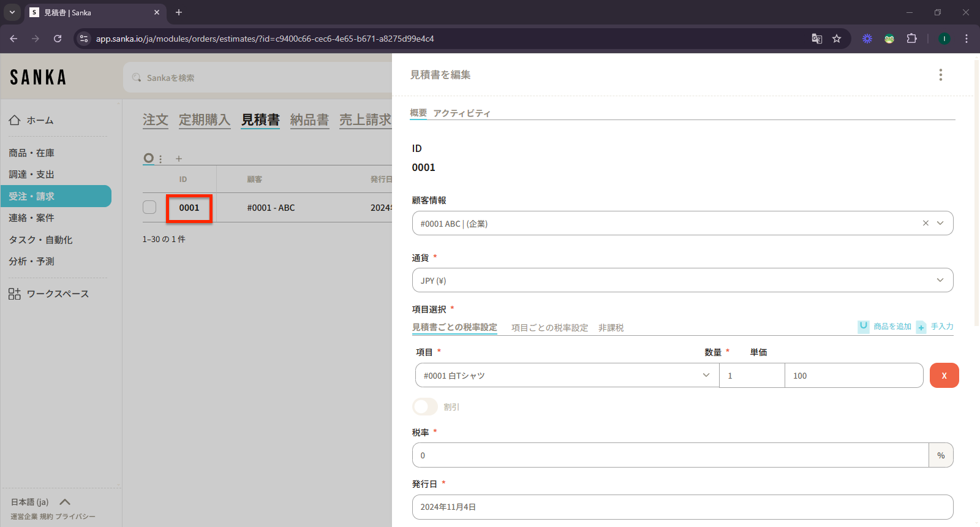The image size is (980, 527).
Task: Open the 納品書 tab
Action: (309, 120)
